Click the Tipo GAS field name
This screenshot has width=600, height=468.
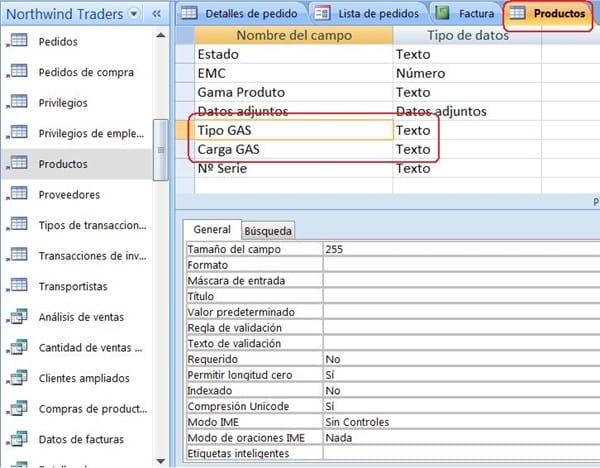(x=293, y=130)
